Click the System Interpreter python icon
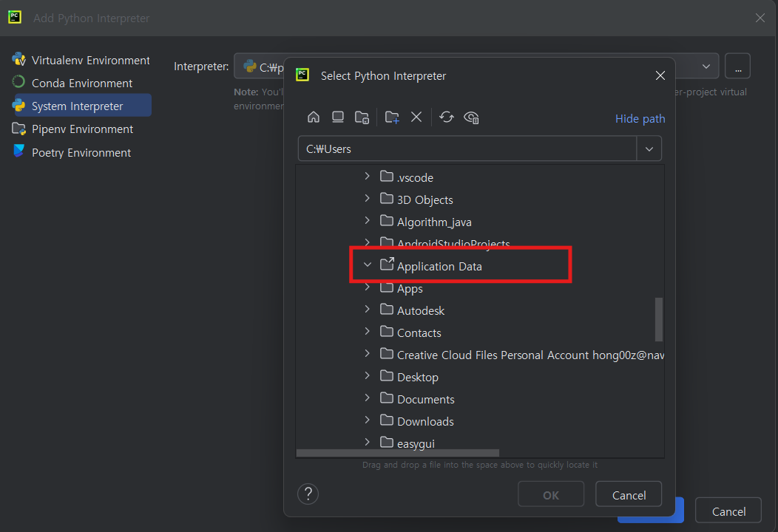This screenshot has width=778, height=532. click(x=18, y=106)
